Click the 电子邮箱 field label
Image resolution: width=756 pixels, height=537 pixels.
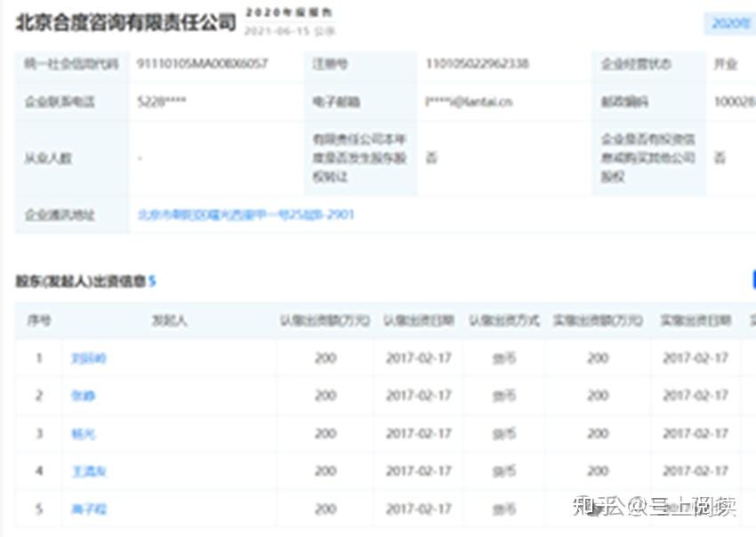[336, 101]
